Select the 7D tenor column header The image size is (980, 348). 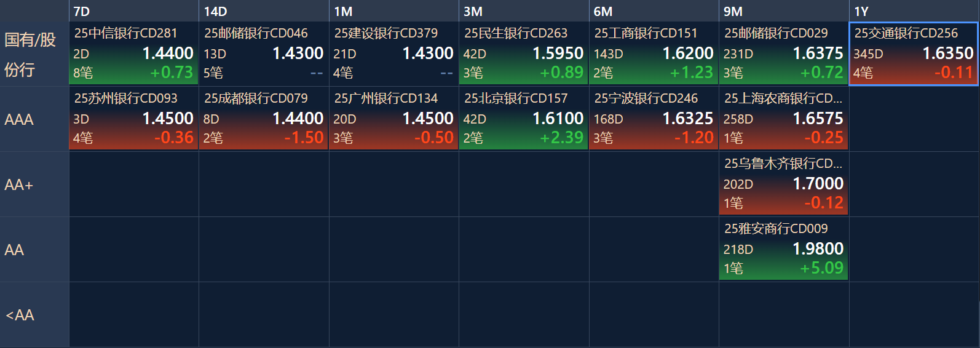click(x=133, y=11)
